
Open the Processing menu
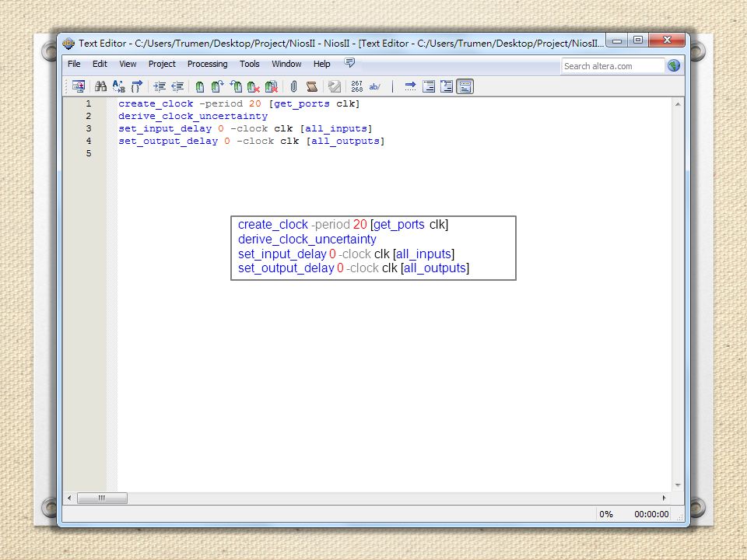pyautogui.click(x=207, y=64)
